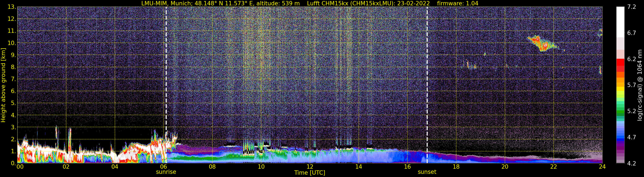
Task: Click the white top section of the colorbar
Action: pos(620,22)
